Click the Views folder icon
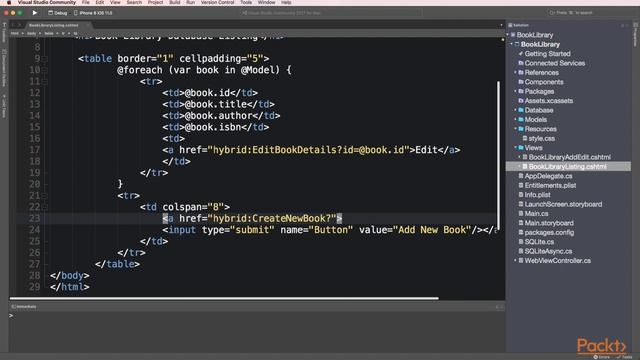The height and width of the screenshot is (360, 640). [x=521, y=148]
